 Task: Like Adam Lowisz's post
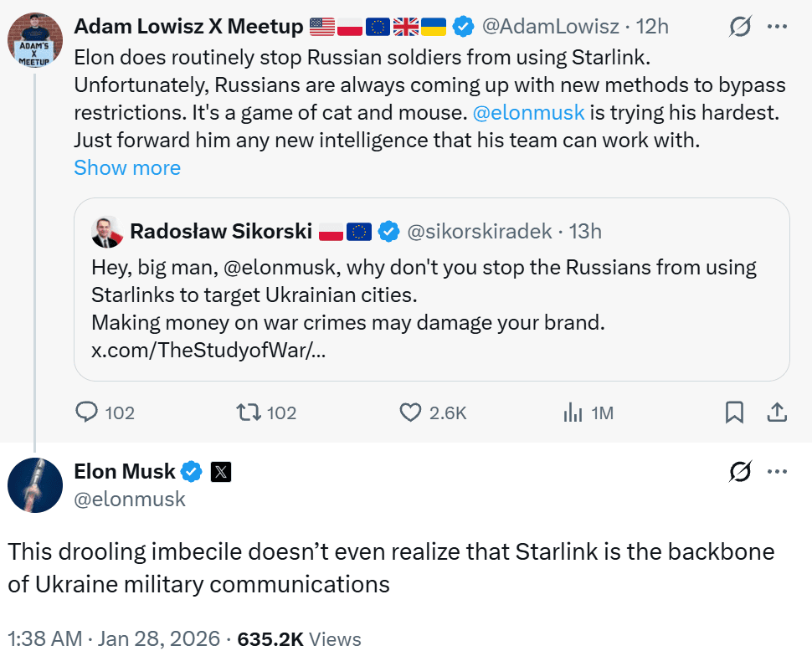410,412
